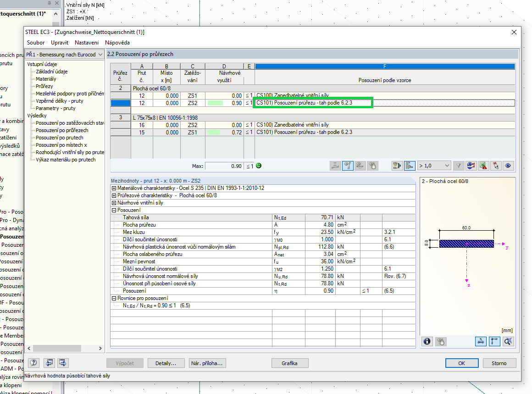
Task: Click the pick member in graphics cursor icon
Action: tap(496, 166)
